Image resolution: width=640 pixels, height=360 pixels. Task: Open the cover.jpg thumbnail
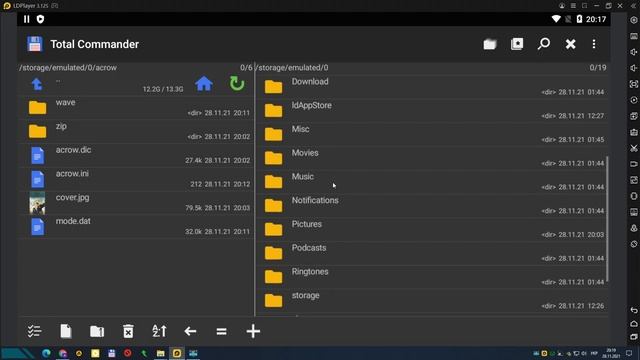pos(37,203)
